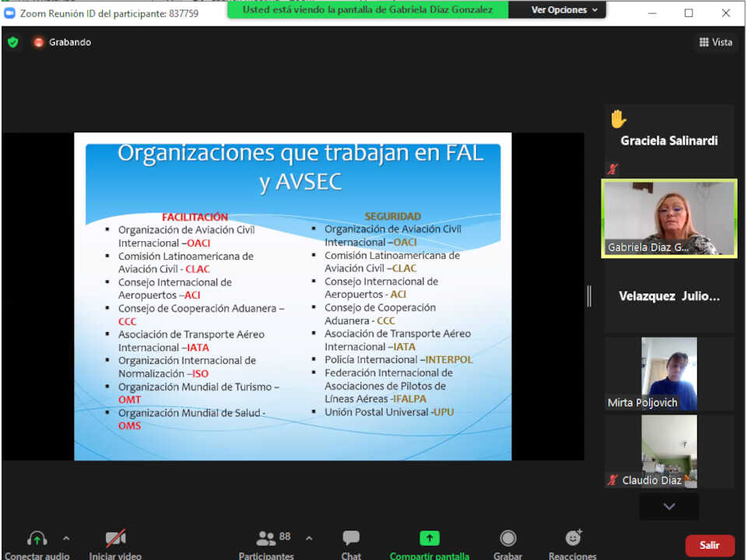The width and height of the screenshot is (747, 560).
Task: Open the Chat panel
Action: tap(351, 544)
